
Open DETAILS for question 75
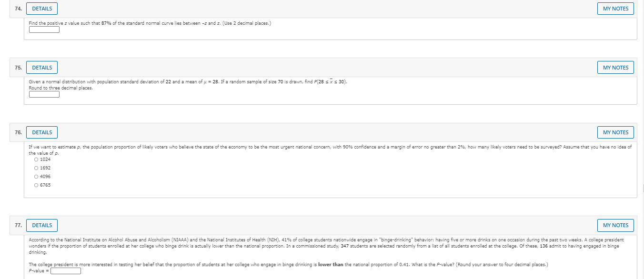click(x=41, y=67)
